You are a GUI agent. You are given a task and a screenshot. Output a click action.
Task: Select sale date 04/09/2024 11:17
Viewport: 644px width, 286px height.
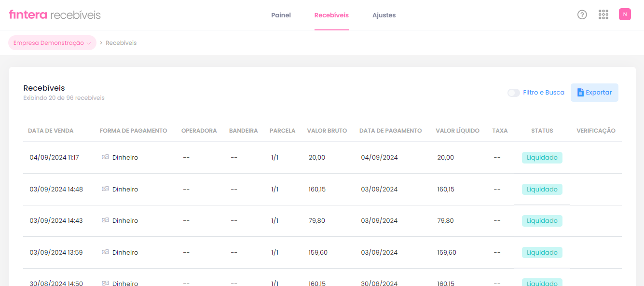tap(54, 158)
